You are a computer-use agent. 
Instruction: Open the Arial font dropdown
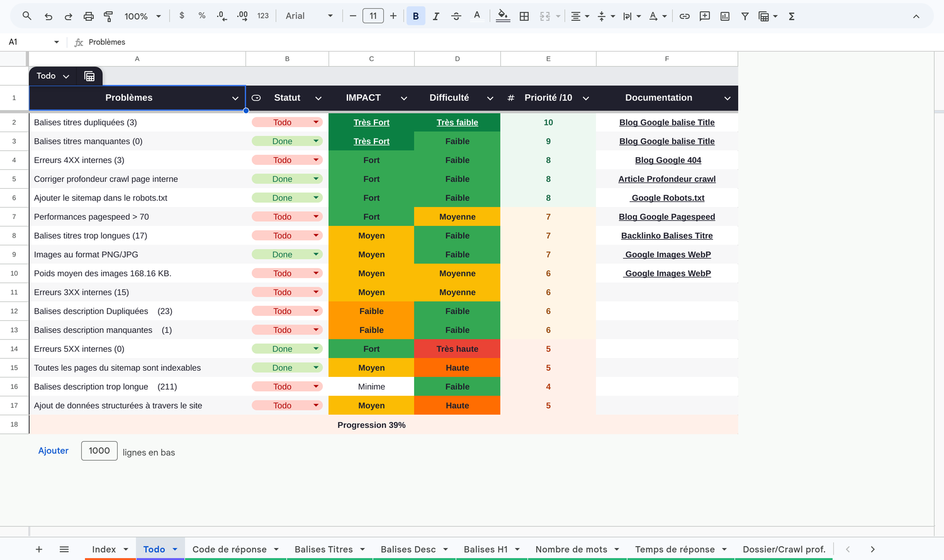[x=309, y=16]
